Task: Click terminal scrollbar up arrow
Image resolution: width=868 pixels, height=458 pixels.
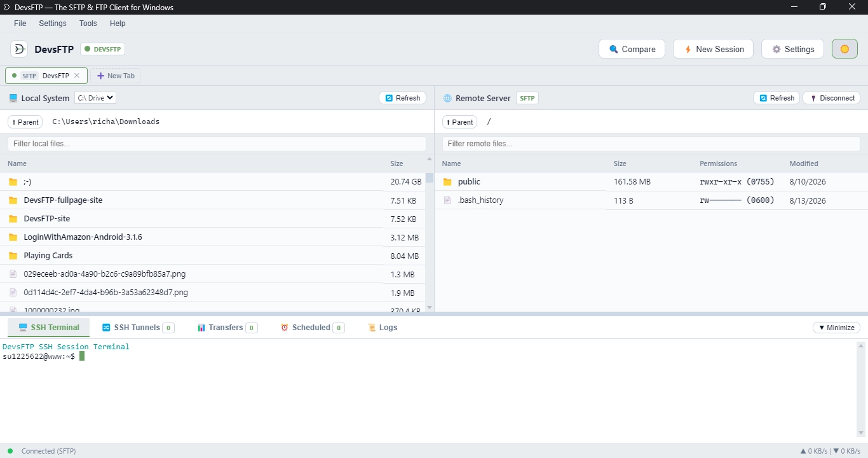Action: tap(862, 346)
